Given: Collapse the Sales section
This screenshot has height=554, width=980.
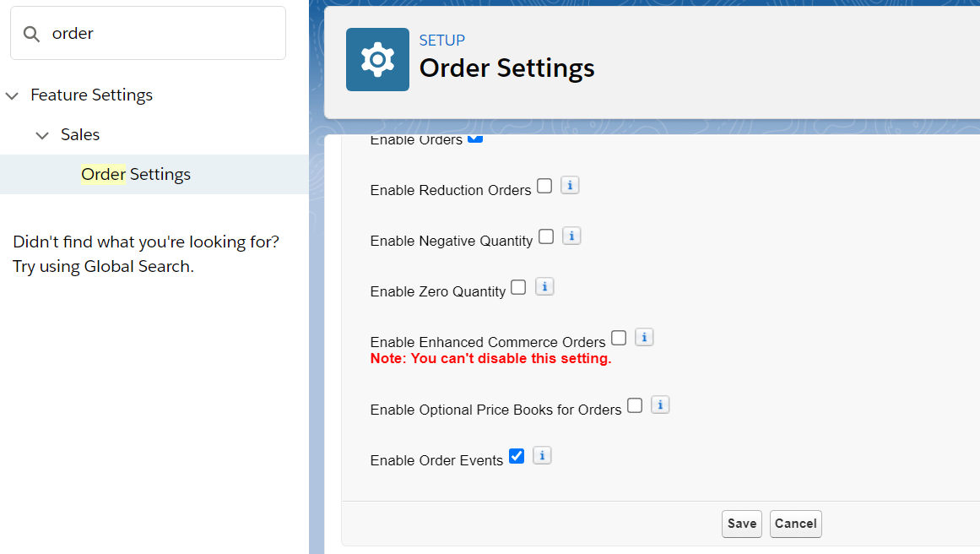Looking at the screenshot, I should (42, 134).
